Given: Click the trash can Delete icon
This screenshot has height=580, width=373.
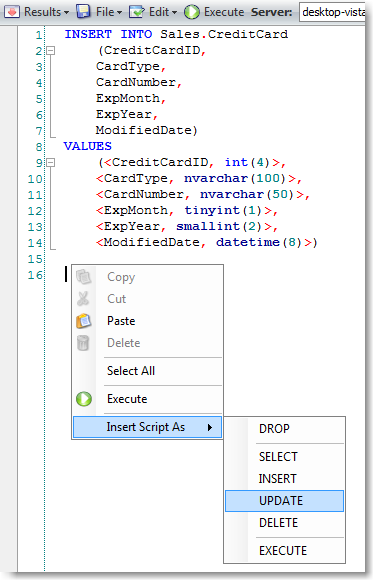Looking at the screenshot, I should [83, 343].
